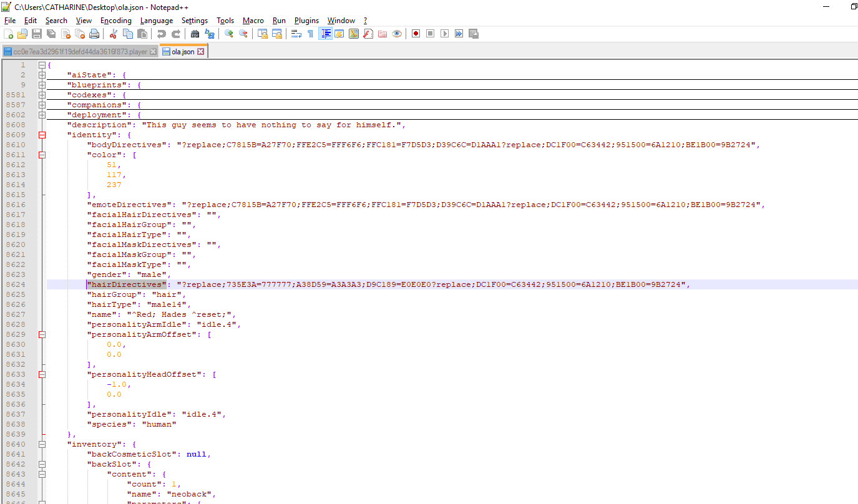The width and height of the screenshot is (858, 504).
Task: Toggle synchronized vertical scrolling
Action: point(263,34)
